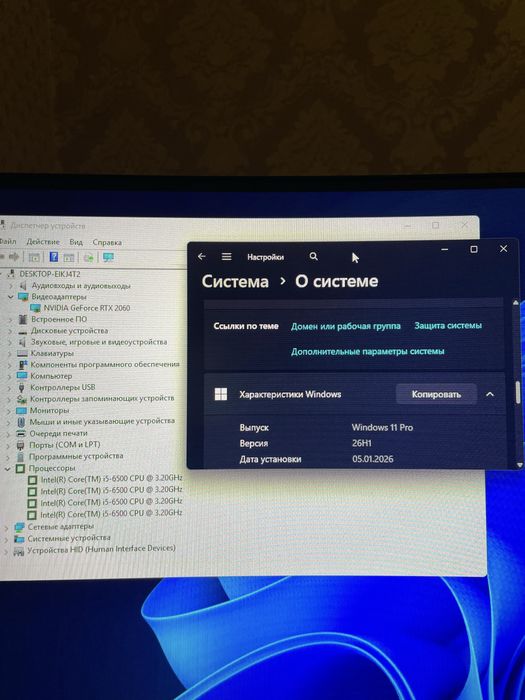The width and height of the screenshot is (525, 700).
Task: Toggle console tree pane toolbar icon
Action: click(x=34, y=258)
